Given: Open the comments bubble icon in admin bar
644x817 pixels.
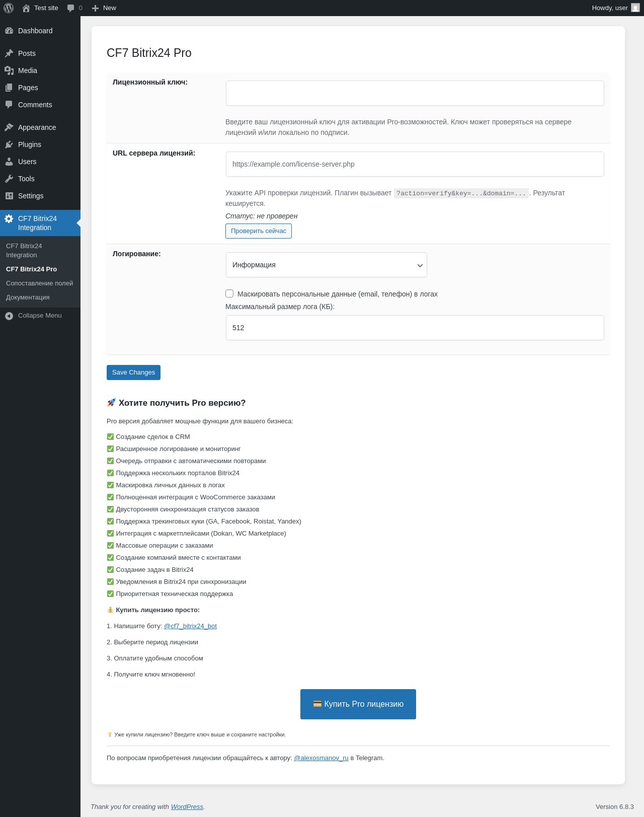Looking at the screenshot, I should [x=70, y=8].
